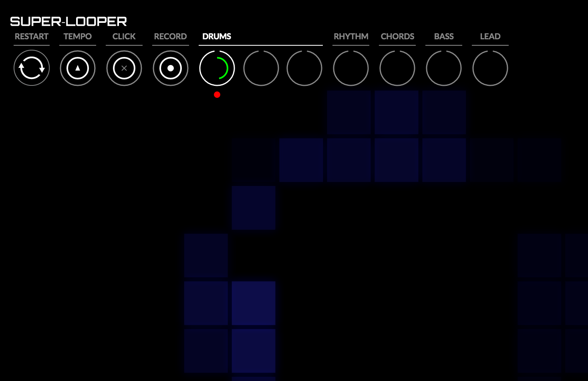Select the Lead channel dial
The height and width of the screenshot is (381, 588).
point(490,68)
